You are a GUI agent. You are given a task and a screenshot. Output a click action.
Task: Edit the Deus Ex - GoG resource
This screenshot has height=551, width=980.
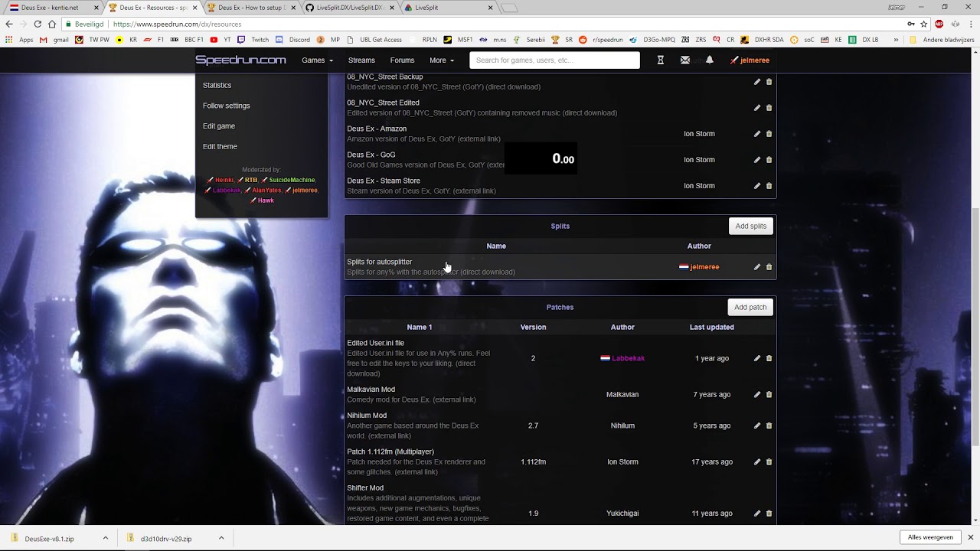(756, 160)
